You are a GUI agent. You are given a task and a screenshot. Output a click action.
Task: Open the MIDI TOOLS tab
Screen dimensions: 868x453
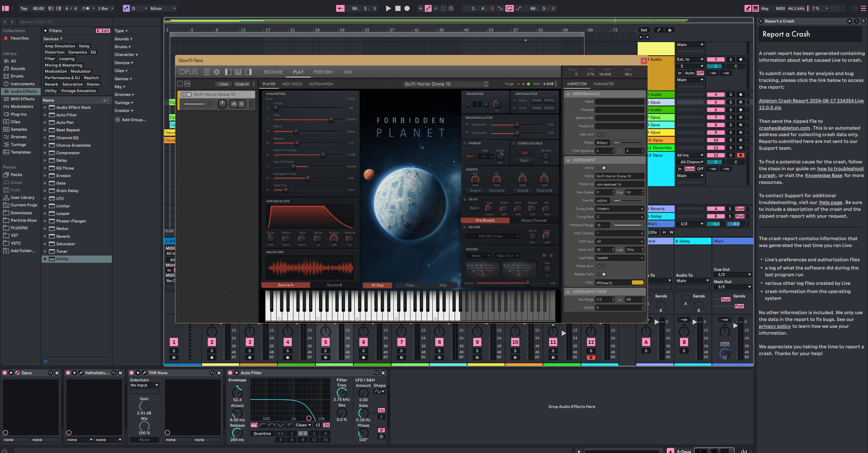click(x=292, y=84)
